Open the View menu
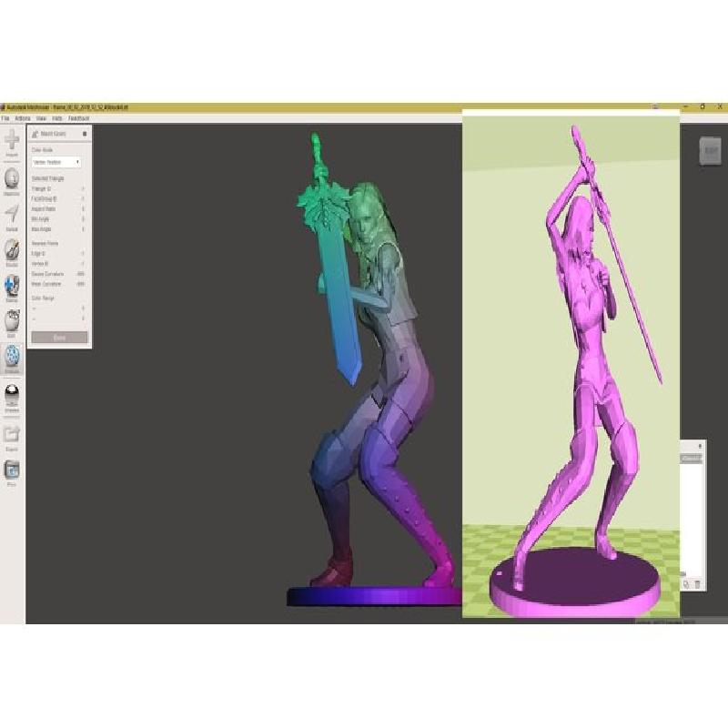 pos(42,118)
